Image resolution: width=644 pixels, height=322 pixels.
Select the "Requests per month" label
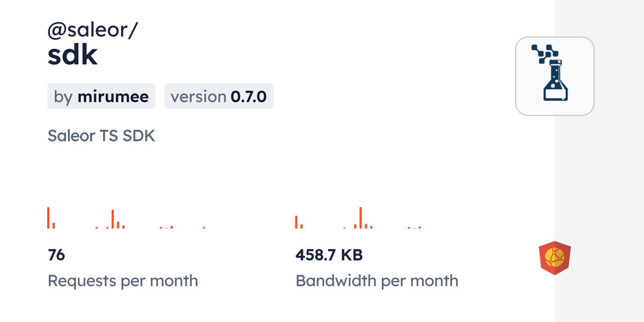[123, 281]
